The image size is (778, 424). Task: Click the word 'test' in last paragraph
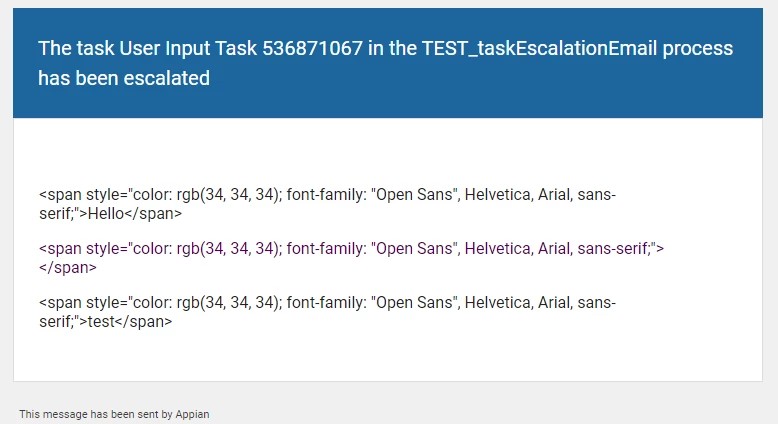pos(101,321)
